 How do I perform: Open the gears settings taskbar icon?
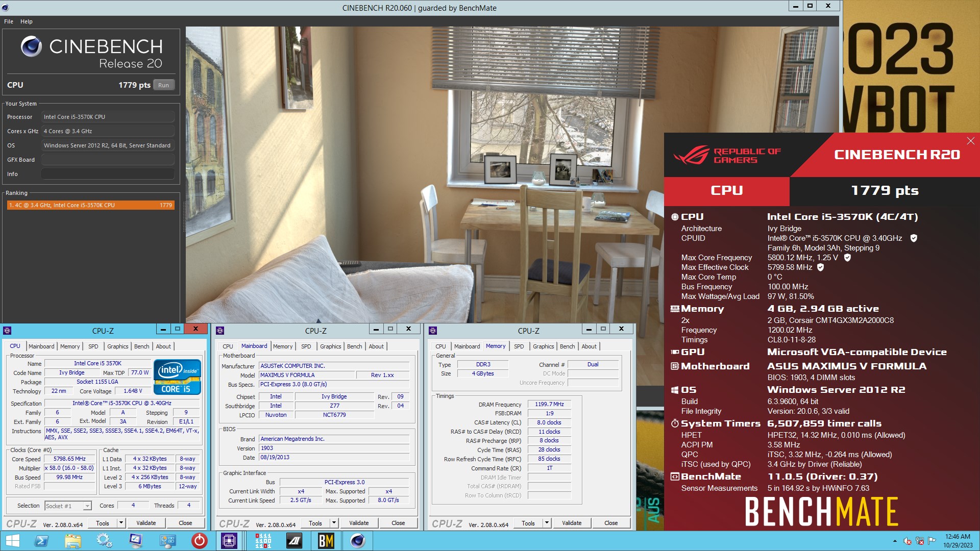click(x=105, y=541)
